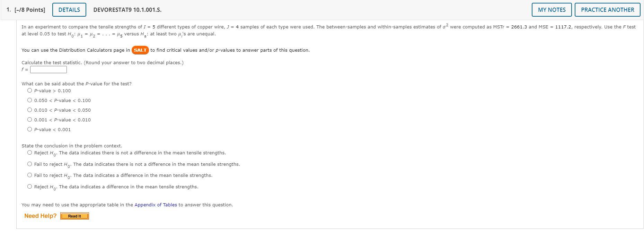The width and height of the screenshot is (644, 231).
Task: Choose the 0.010 < P-value < 0.050 answer
Action: pyautogui.click(x=30, y=110)
